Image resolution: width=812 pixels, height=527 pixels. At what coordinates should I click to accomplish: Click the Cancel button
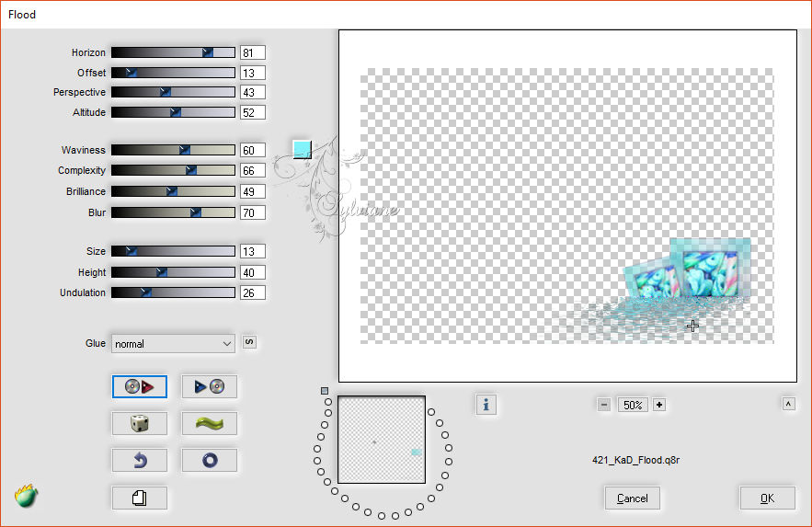[633, 498]
